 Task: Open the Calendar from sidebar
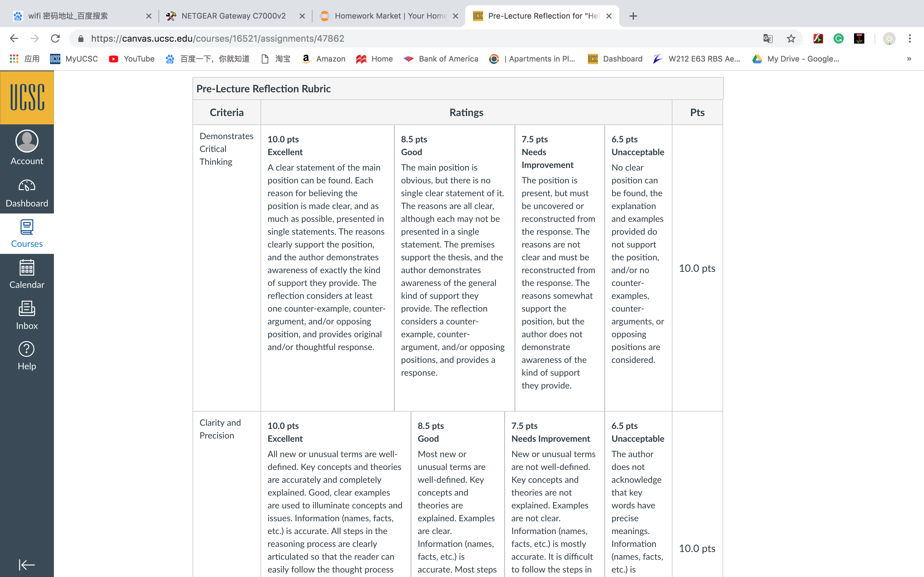coord(27,274)
